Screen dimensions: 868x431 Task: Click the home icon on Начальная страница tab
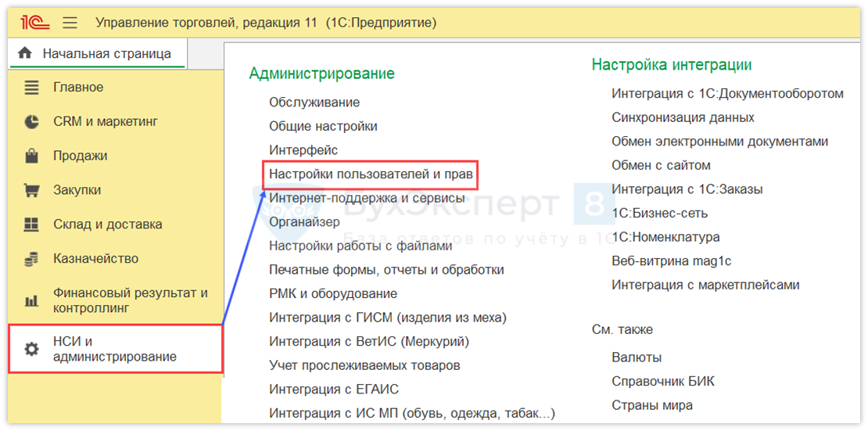[x=25, y=54]
